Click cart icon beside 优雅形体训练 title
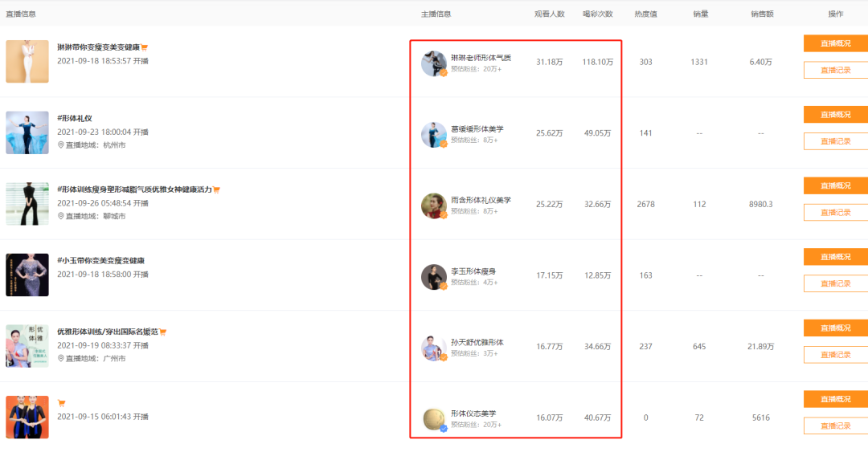 click(162, 332)
